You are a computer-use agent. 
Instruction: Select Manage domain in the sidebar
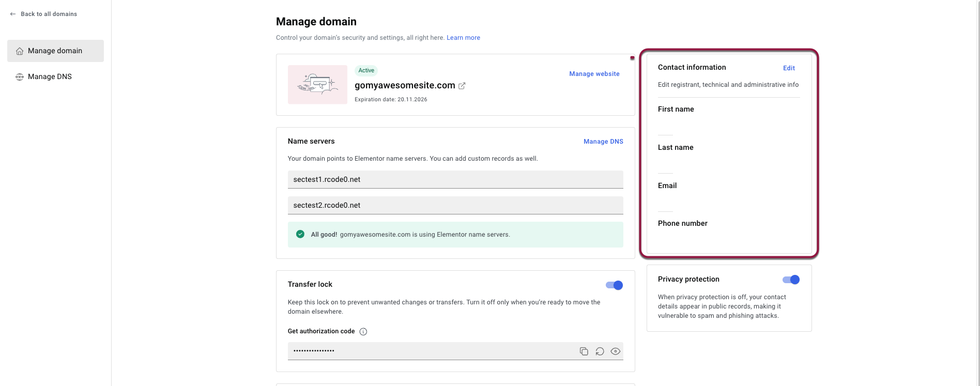[55, 51]
